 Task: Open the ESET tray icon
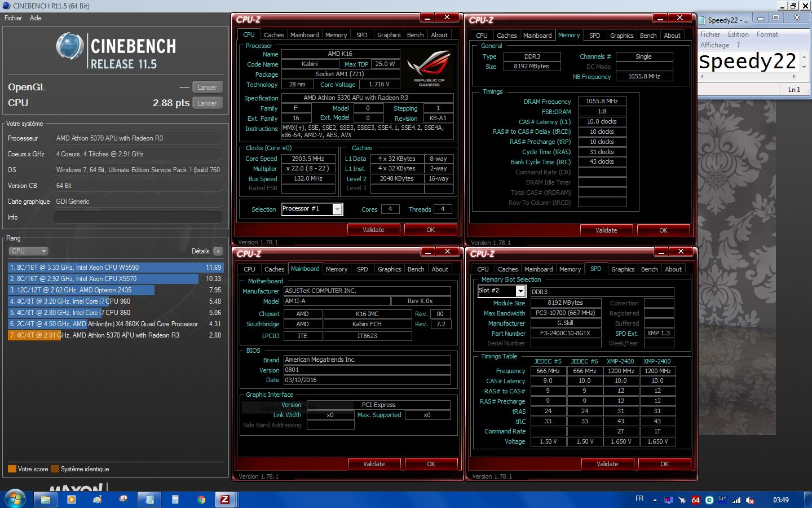[709, 500]
